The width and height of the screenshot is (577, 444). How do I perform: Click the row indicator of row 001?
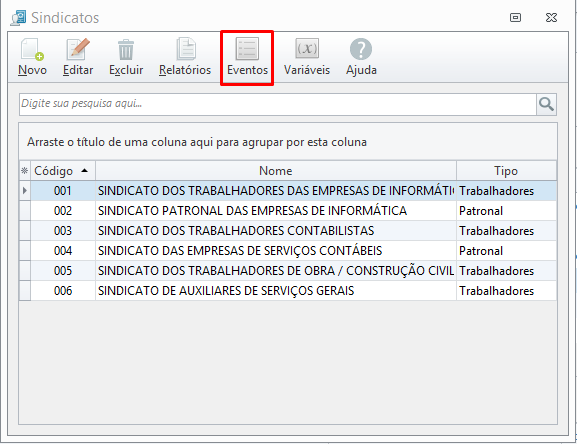point(25,191)
